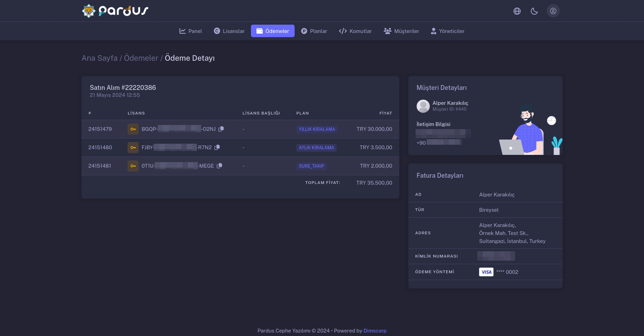
Task: Open the language globe selector
Action: [x=517, y=11]
